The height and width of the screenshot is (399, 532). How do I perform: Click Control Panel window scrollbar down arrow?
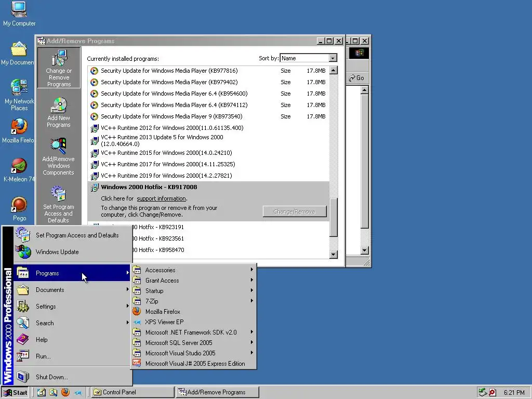tap(364, 250)
